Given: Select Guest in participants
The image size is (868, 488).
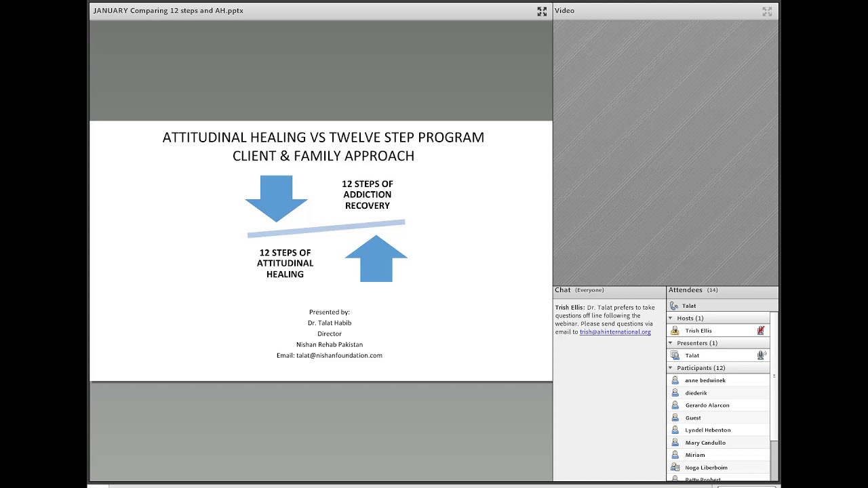Looking at the screenshot, I should 719,418.
